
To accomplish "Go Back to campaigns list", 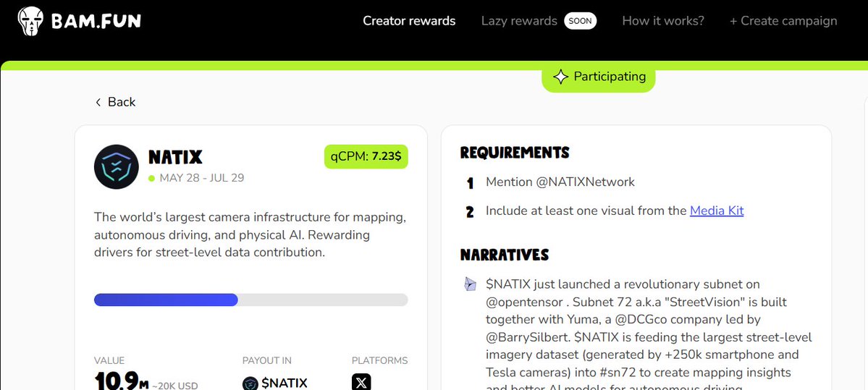I will click(x=115, y=102).
